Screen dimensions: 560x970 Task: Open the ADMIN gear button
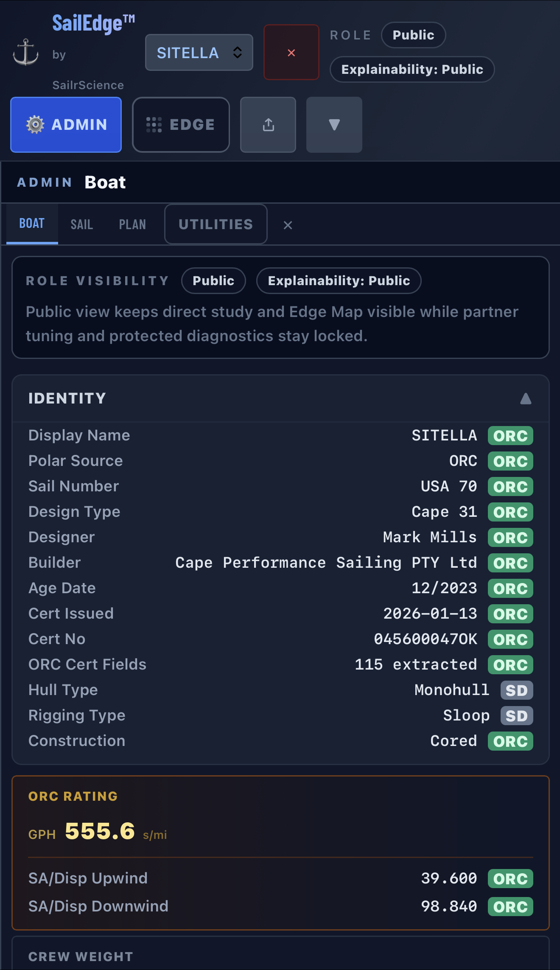tap(66, 125)
